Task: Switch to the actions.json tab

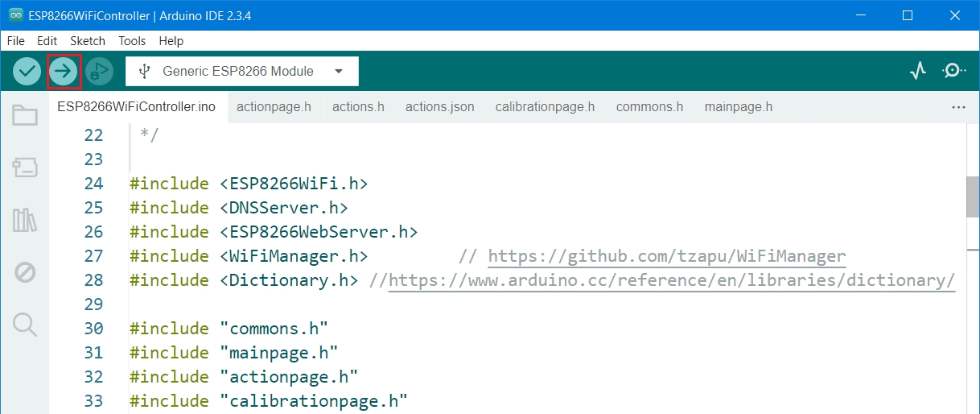Action: 439,107
